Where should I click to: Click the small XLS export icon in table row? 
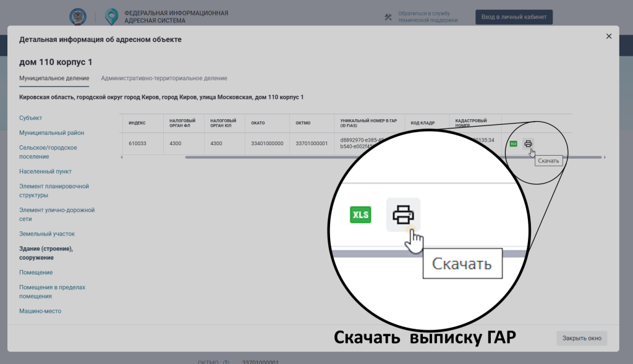513,144
